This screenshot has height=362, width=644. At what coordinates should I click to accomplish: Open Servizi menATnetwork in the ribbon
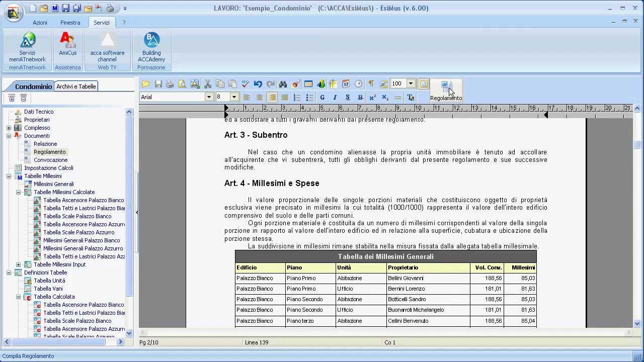(27, 47)
